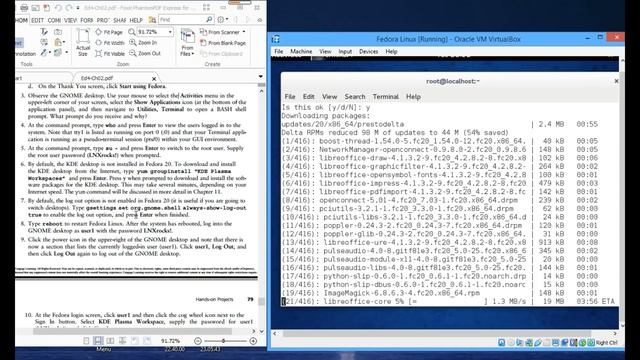The width and height of the screenshot is (640, 360).
Task: Open the Terminal menu in terminal window
Action: pyautogui.click(x=385, y=97)
